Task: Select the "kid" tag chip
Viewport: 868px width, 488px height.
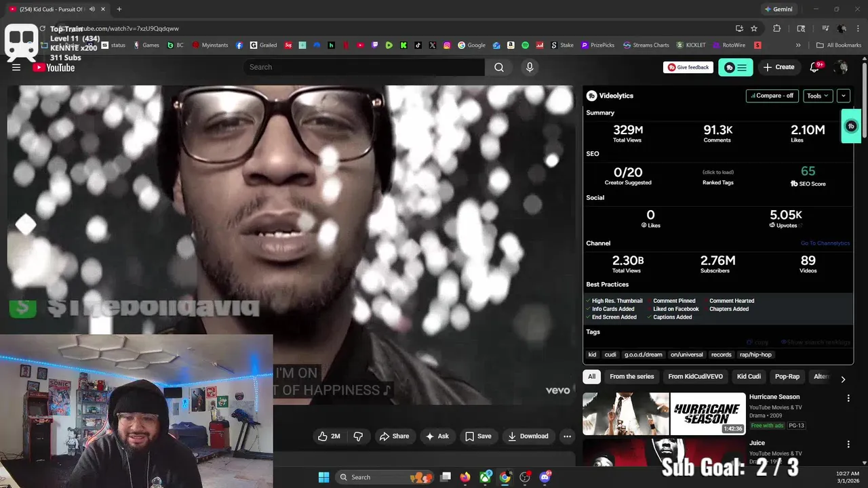Action: coord(592,354)
